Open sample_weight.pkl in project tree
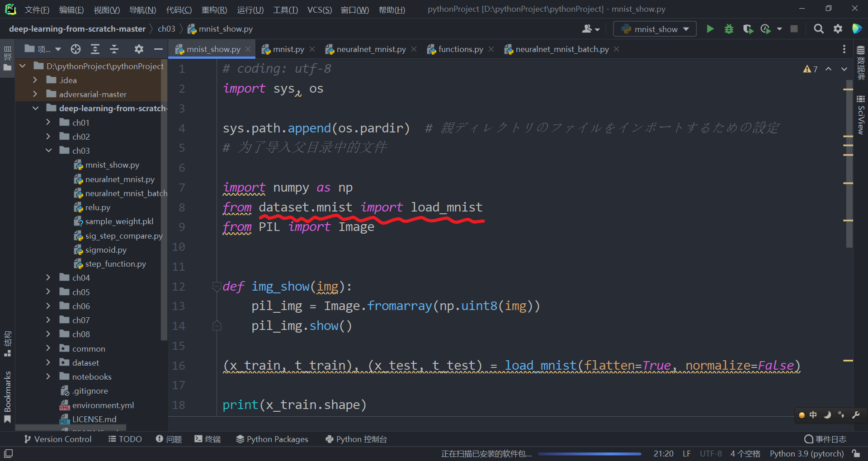Image resolution: width=868 pixels, height=461 pixels. point(114,221)
